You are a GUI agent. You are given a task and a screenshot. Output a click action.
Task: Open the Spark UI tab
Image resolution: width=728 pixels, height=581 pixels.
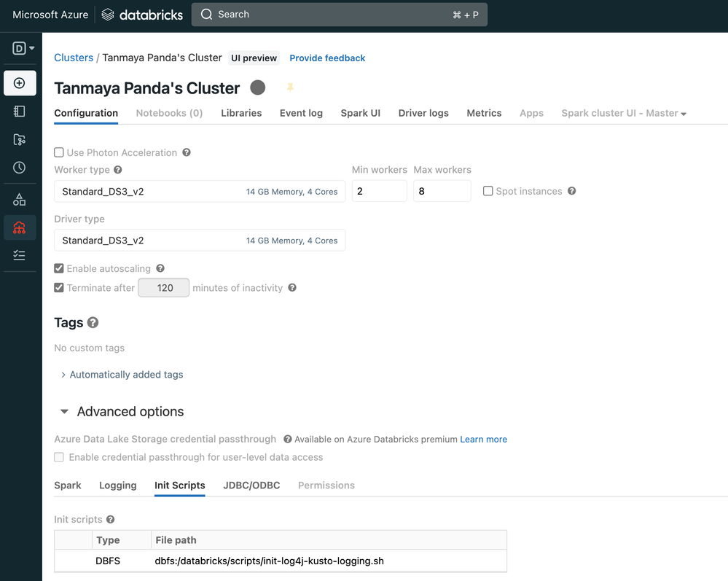click(360, 113)
